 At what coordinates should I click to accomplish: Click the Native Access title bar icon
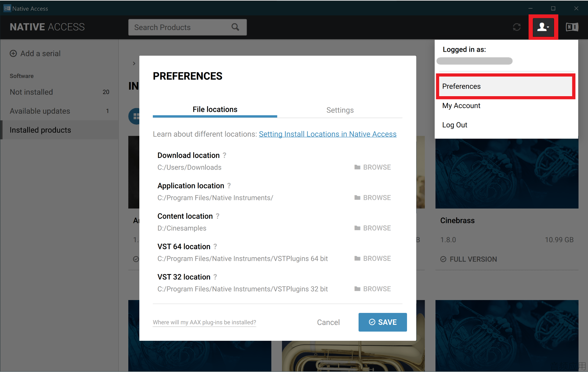7,8
